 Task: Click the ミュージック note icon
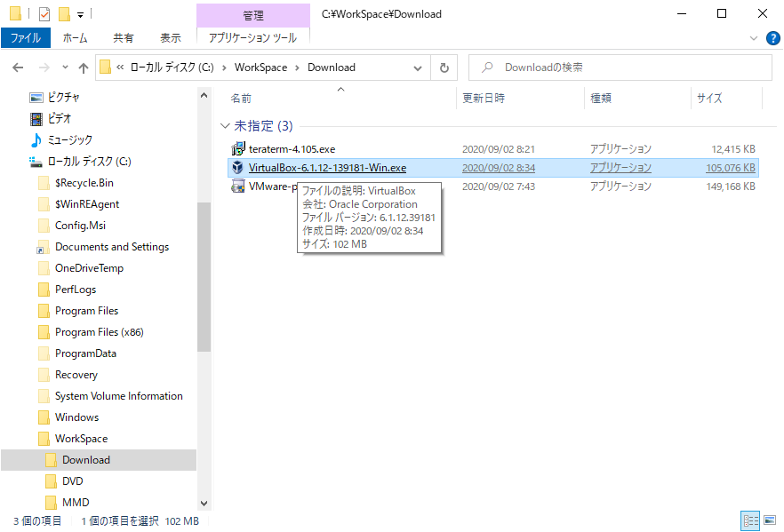[x=36, y=140]
